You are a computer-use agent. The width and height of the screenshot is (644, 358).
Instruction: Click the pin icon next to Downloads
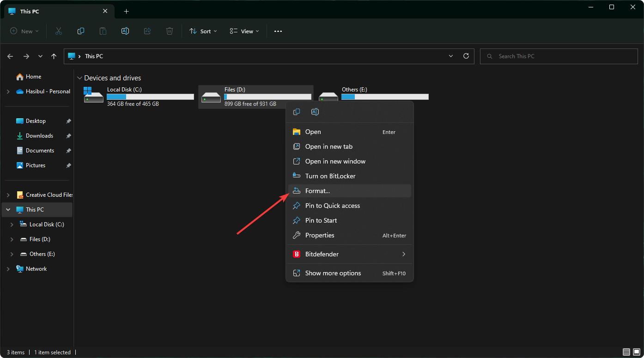pyautogui.click(x=68, y=136)
